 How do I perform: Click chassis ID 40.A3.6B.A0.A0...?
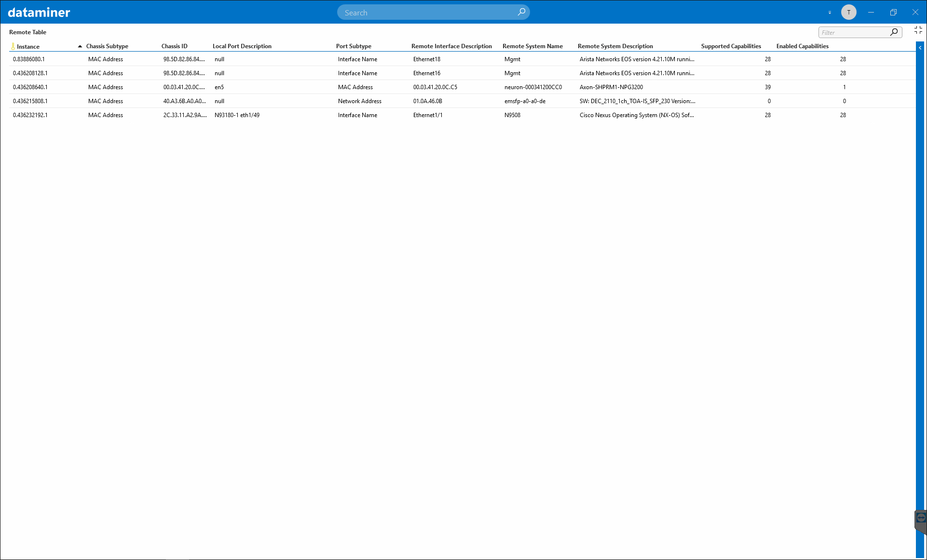pyautogui.click(x=185, y=101)
